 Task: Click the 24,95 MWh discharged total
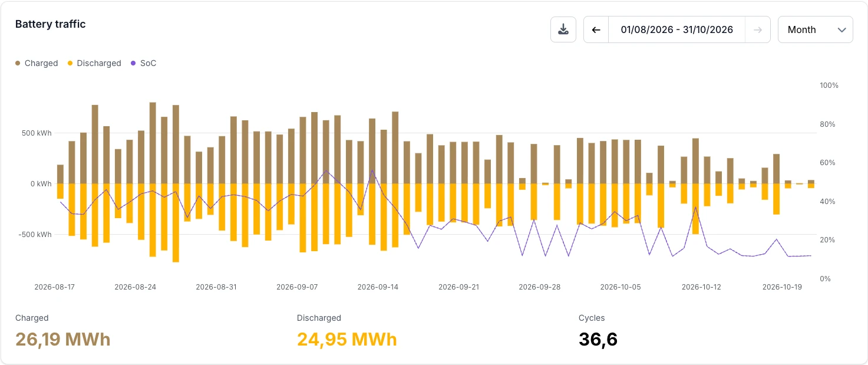[347, 340]
